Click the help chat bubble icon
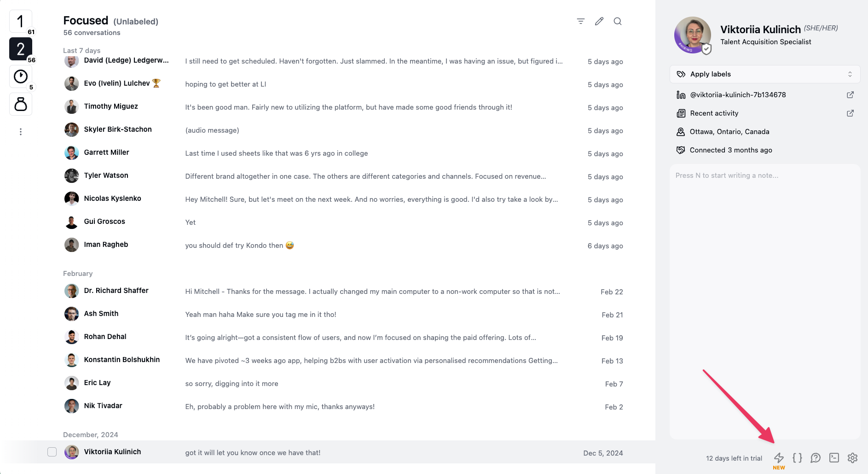 click(816, 458)
